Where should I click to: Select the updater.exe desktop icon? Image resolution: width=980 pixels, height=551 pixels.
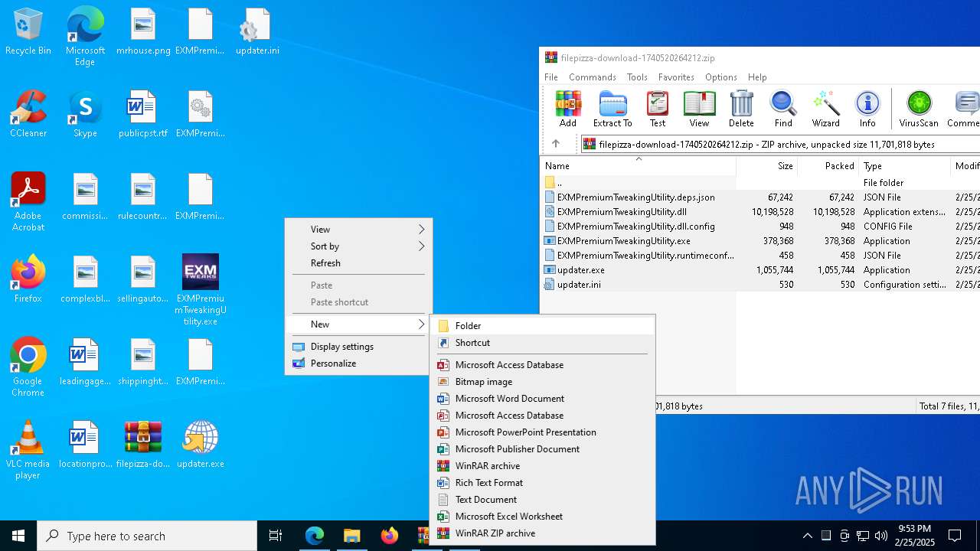pos(201,445)
